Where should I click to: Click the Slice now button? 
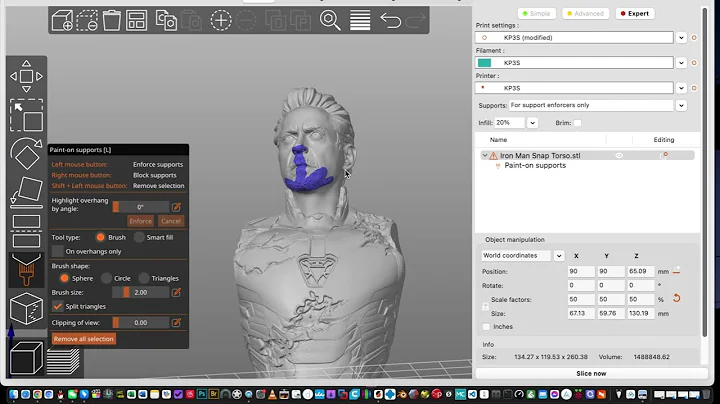point(591,373)
